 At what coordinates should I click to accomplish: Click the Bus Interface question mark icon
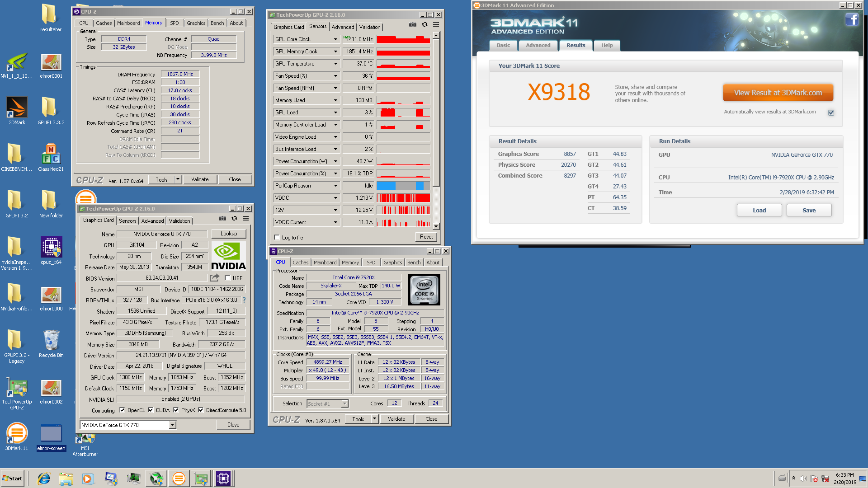tap(244, 300)
